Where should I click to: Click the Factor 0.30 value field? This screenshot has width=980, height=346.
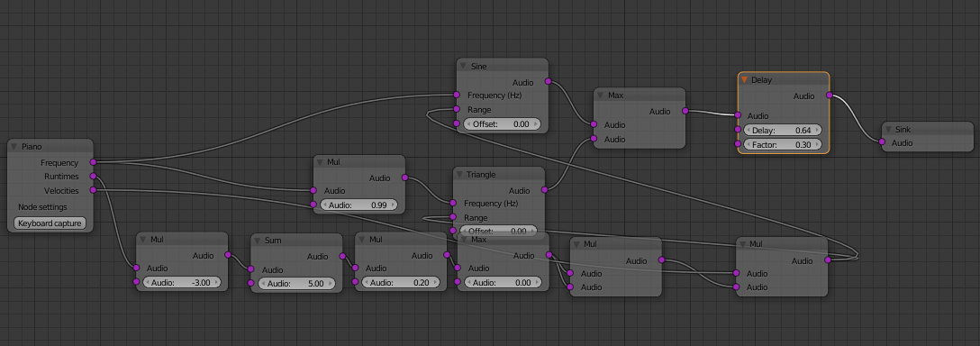click(783, 144)
